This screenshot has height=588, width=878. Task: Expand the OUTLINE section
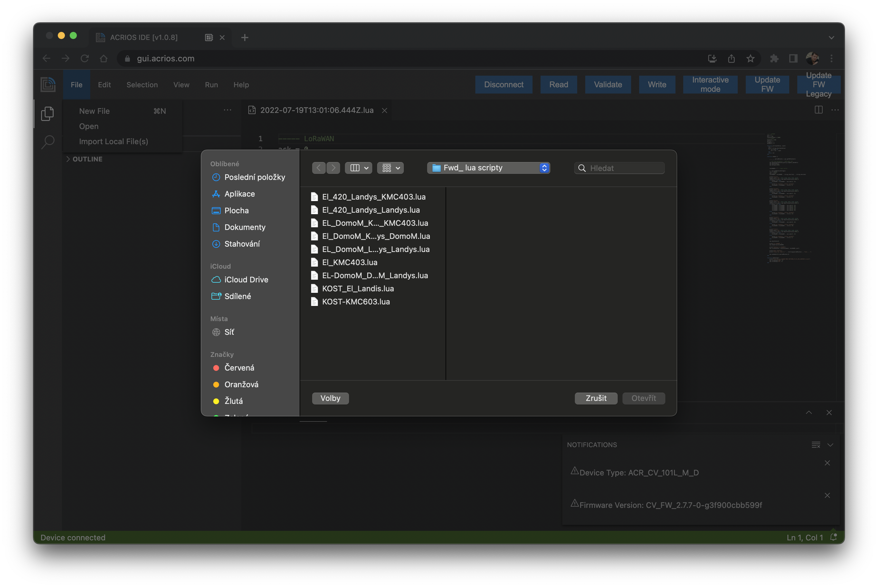(84, 159)
